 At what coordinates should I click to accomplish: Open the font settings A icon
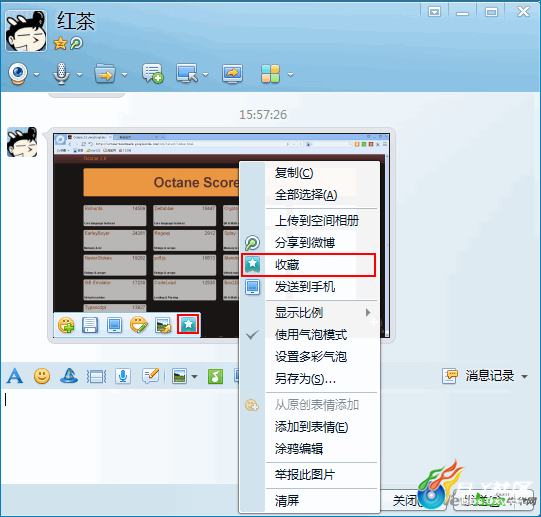pos(15,376)
